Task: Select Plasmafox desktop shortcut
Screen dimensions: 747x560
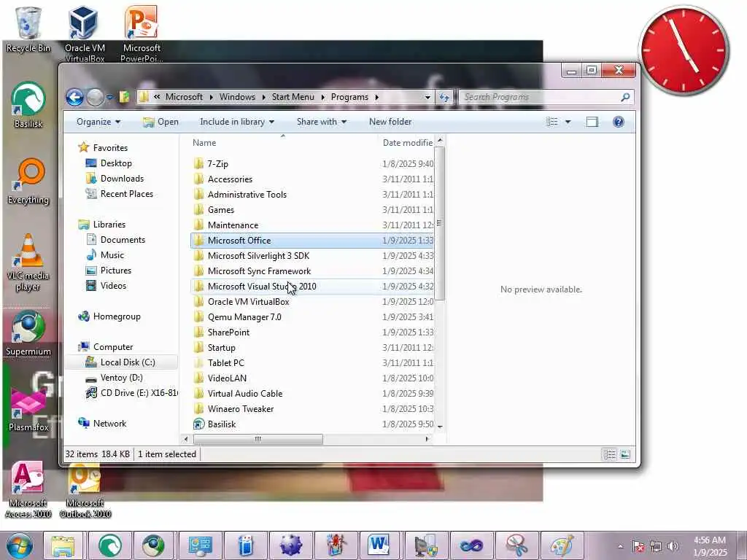Action: coord(28,410)
